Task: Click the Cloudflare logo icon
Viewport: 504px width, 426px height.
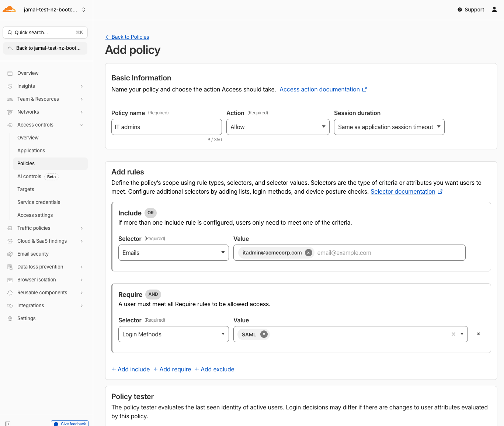Action: click(9, 10)
